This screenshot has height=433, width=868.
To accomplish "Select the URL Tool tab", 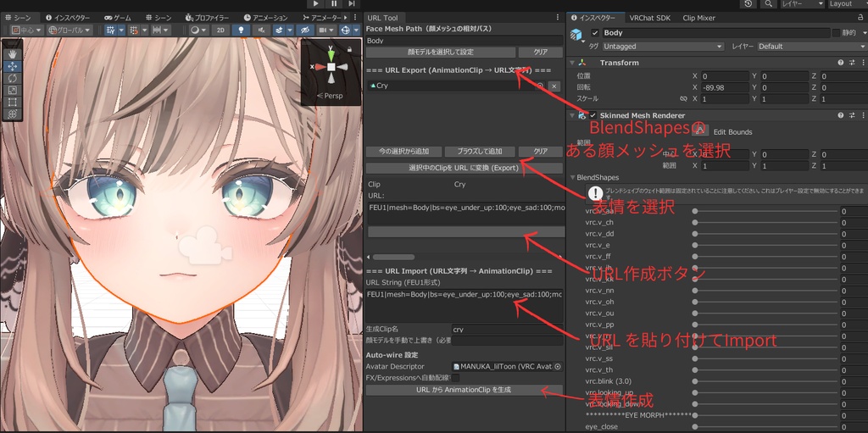I will (x=382, y=18).
